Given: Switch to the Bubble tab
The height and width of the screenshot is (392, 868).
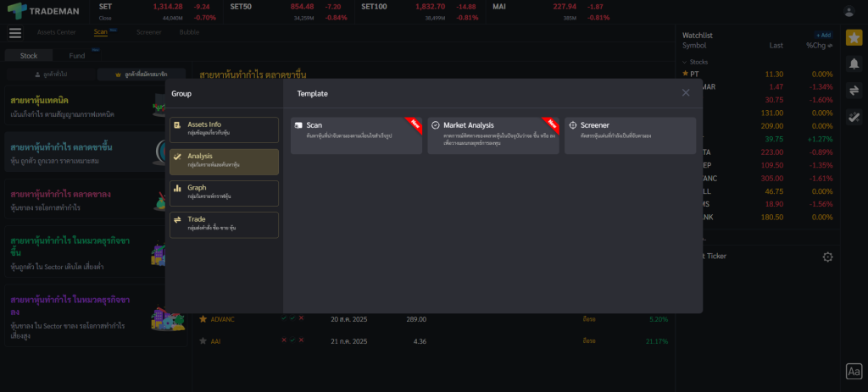Looking at the screenshot, I should [189, 32].
